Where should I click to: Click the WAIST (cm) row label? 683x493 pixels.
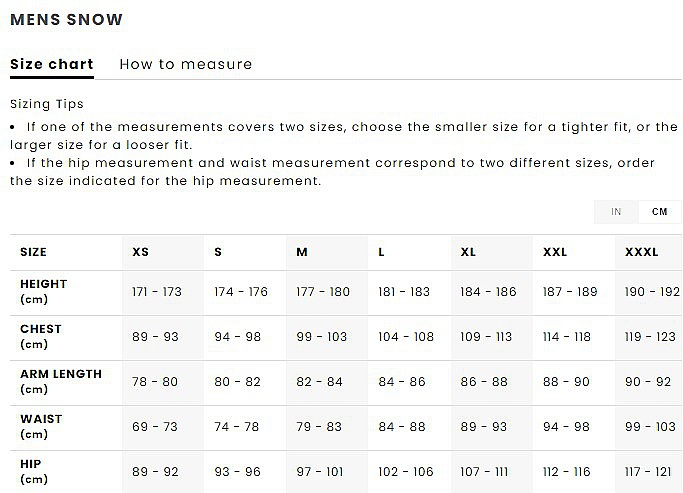[x=41, y=426]
